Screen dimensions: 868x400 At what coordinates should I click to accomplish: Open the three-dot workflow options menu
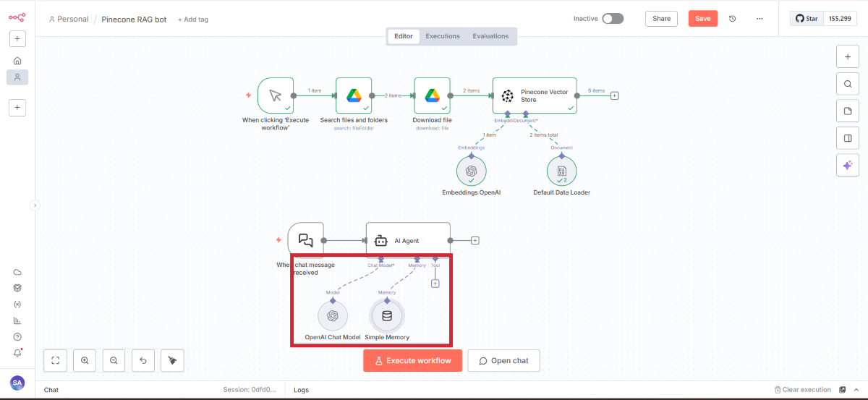click(x=759, y=19)
